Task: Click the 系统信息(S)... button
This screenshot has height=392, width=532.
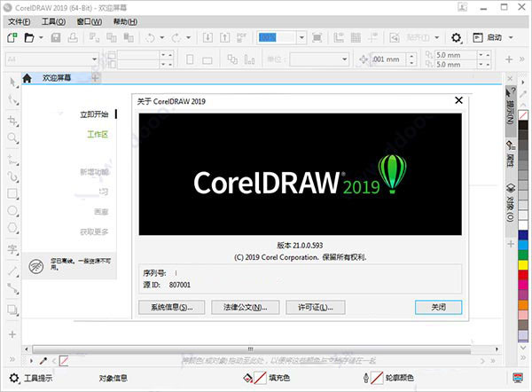Action: 172,308
